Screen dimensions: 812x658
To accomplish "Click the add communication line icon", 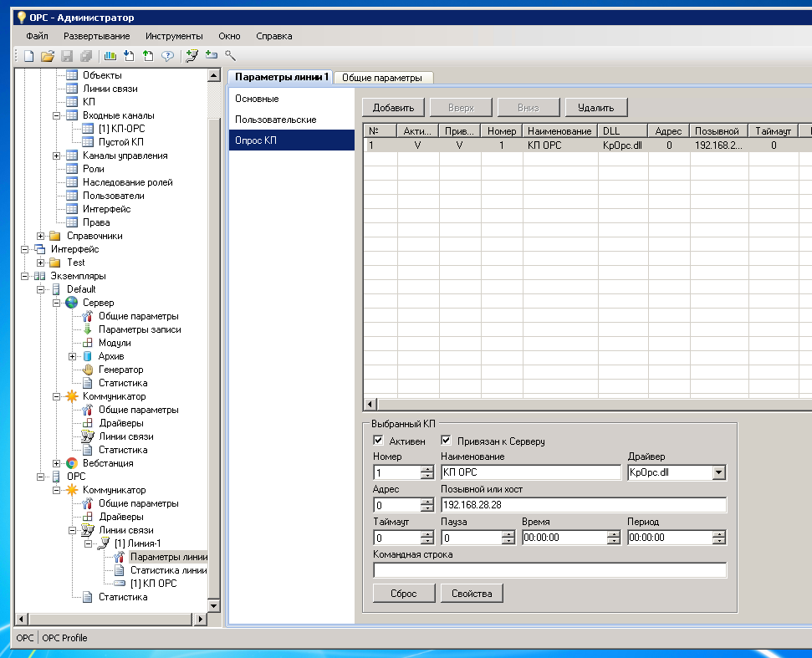I will click(x=192, y=56).
